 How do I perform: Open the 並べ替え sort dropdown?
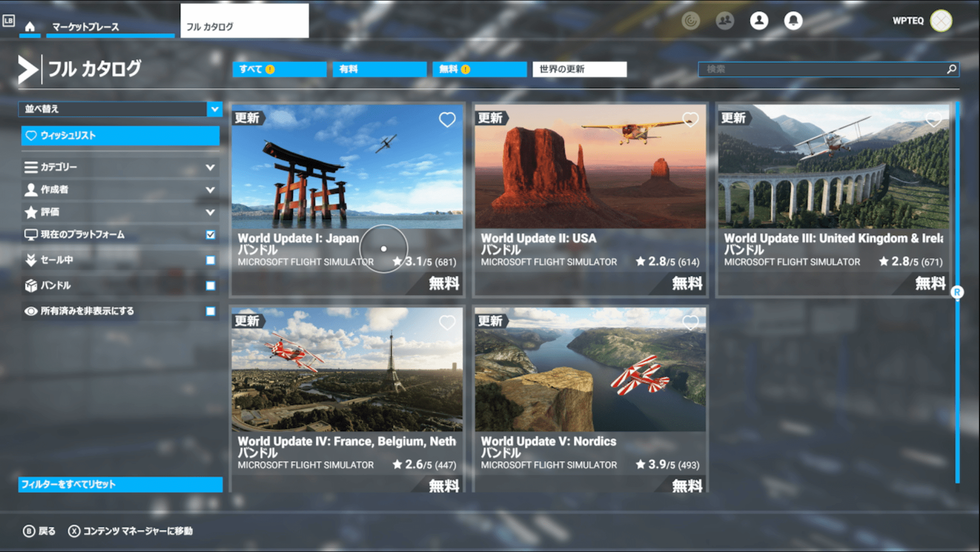pos(120,109)
